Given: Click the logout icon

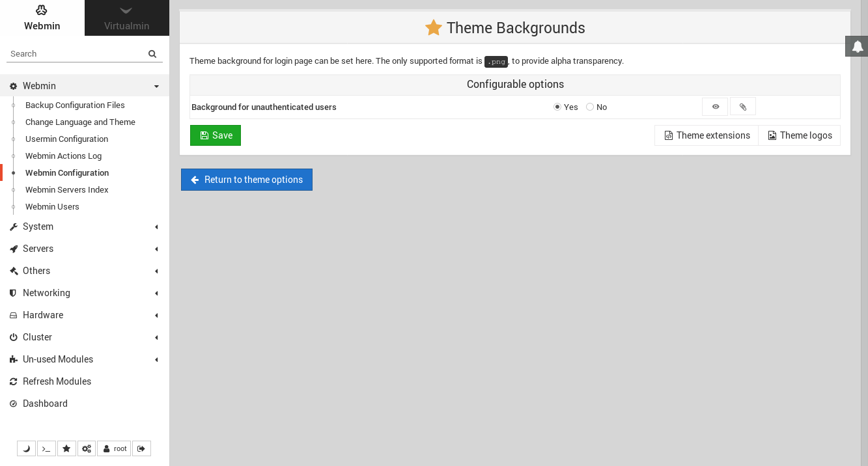Looking at the screenshot, I should [141, 448].
